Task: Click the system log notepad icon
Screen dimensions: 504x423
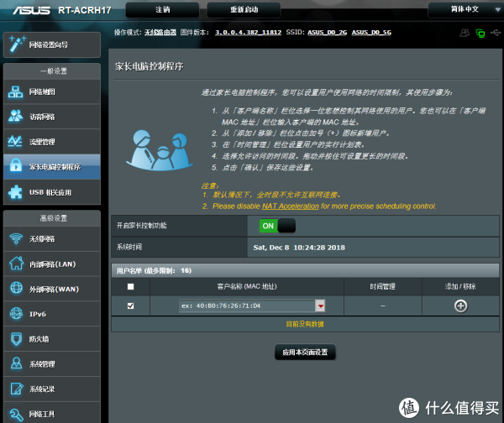Action: tap(17, 389)
